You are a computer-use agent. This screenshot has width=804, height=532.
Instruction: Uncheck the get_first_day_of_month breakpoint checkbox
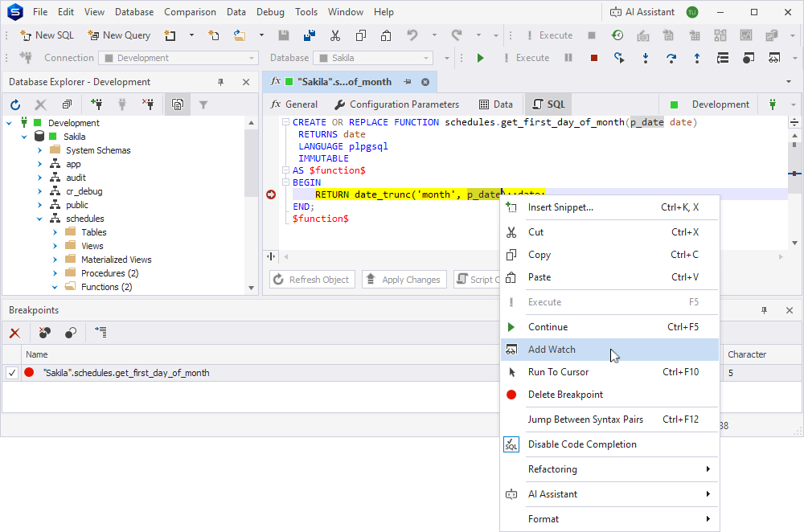[x=12, y=373]
